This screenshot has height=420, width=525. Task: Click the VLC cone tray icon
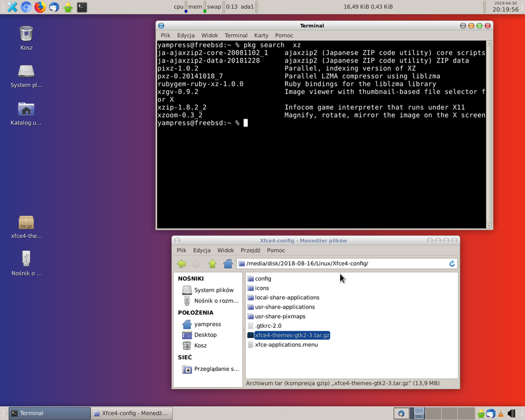coord(500,413)
